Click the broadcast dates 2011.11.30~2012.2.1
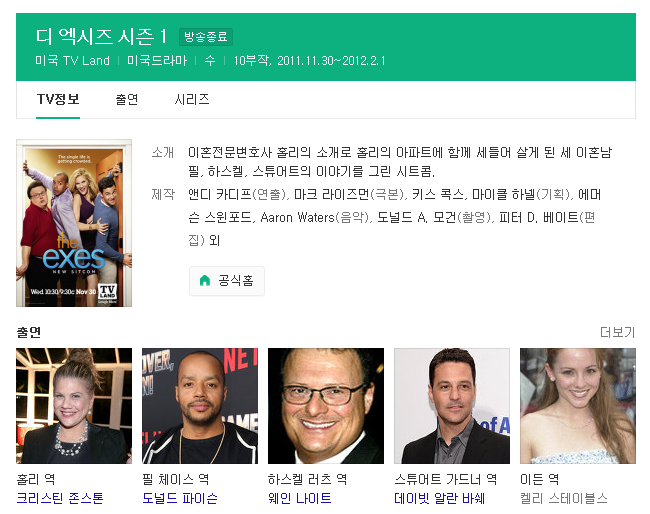The image size is (650, 514). 331,61
